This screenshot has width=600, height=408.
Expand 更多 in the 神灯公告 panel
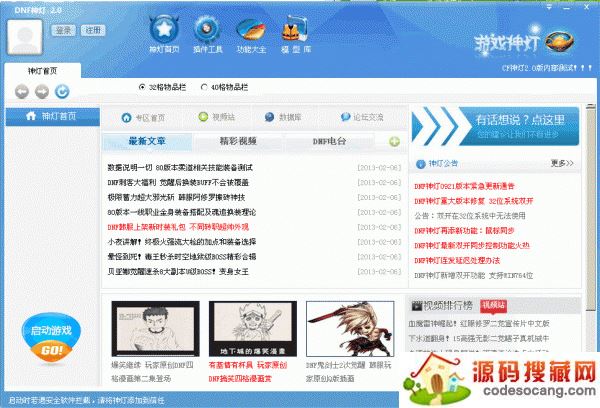(x=562, y=163)
